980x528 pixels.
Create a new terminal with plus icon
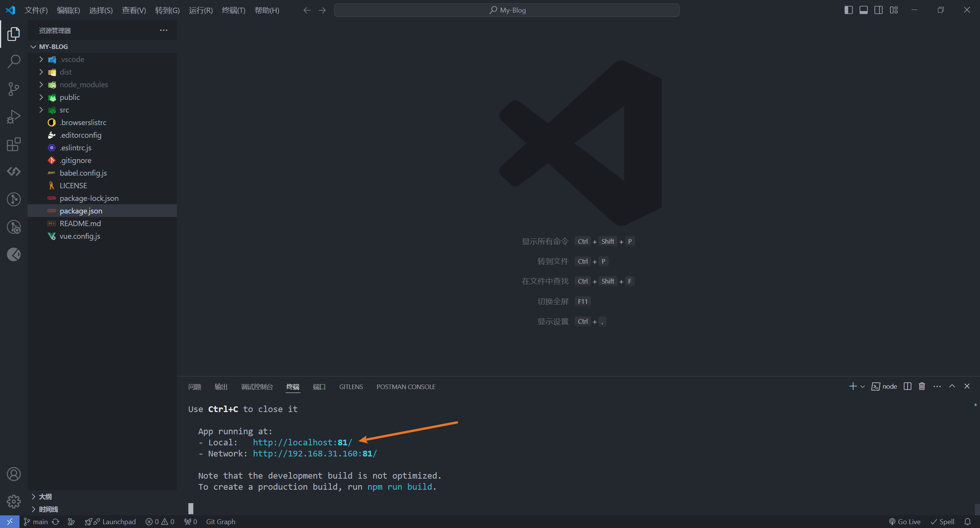[x=853, y=386]
